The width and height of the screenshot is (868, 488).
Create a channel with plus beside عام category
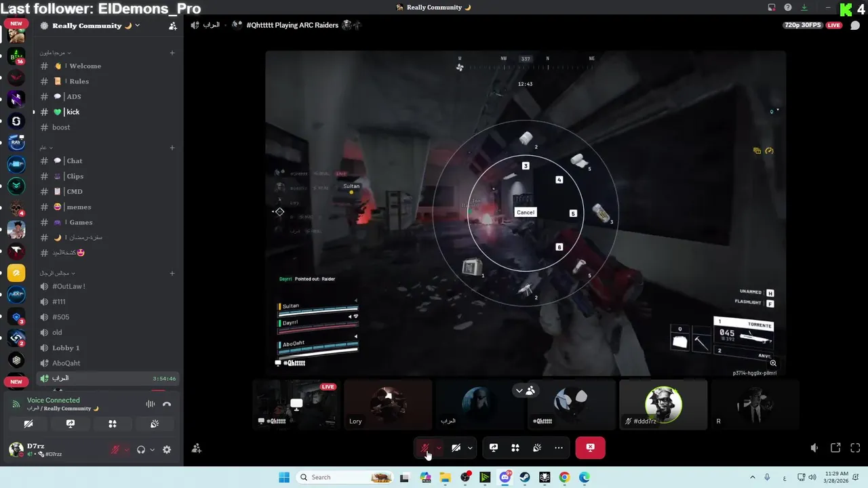[x=172, y=148]
